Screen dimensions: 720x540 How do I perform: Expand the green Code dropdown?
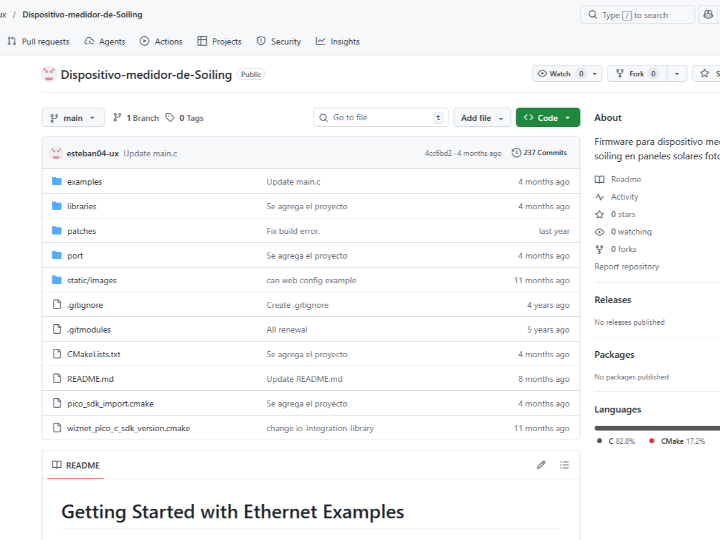[548, 118]
